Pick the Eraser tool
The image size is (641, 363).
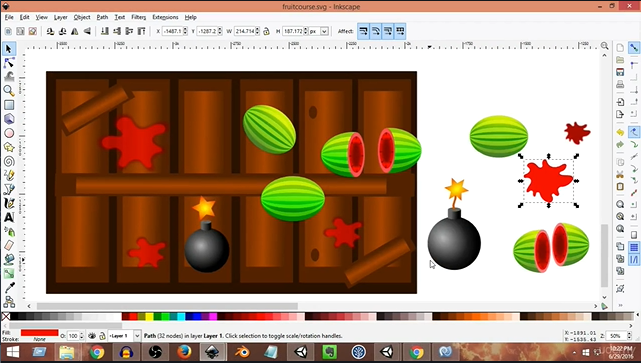pyautogui.click(x=9, y=245)
